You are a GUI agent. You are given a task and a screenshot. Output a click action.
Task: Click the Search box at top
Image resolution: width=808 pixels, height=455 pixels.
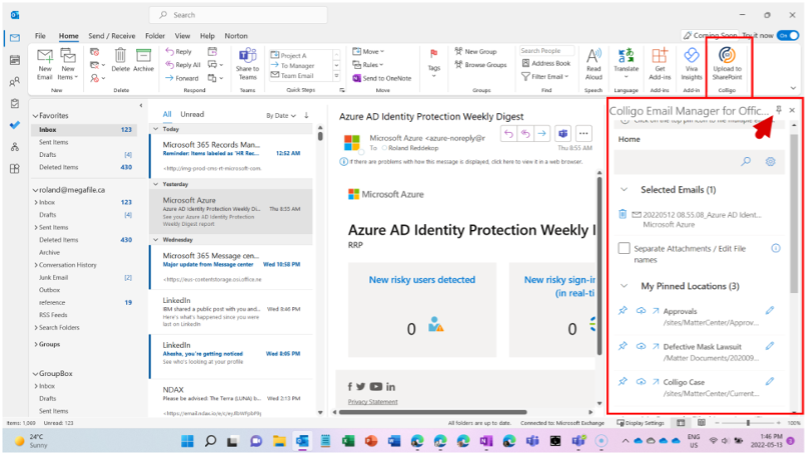(238, 15)
